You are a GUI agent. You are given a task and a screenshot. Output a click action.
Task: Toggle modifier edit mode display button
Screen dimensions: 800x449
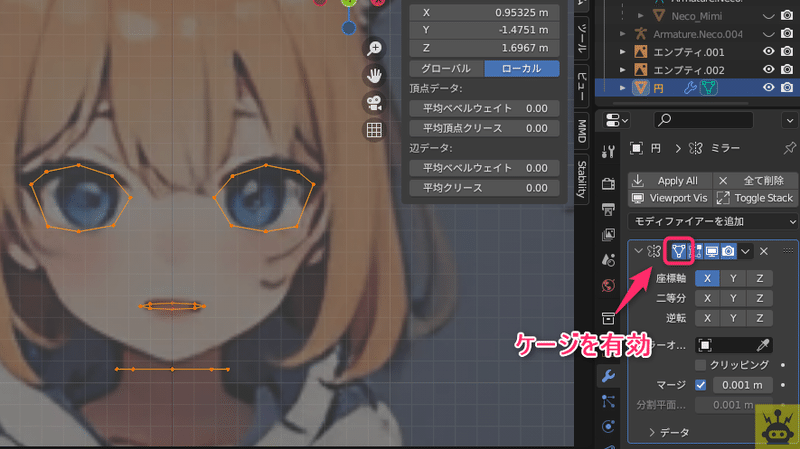coord(695,251)
